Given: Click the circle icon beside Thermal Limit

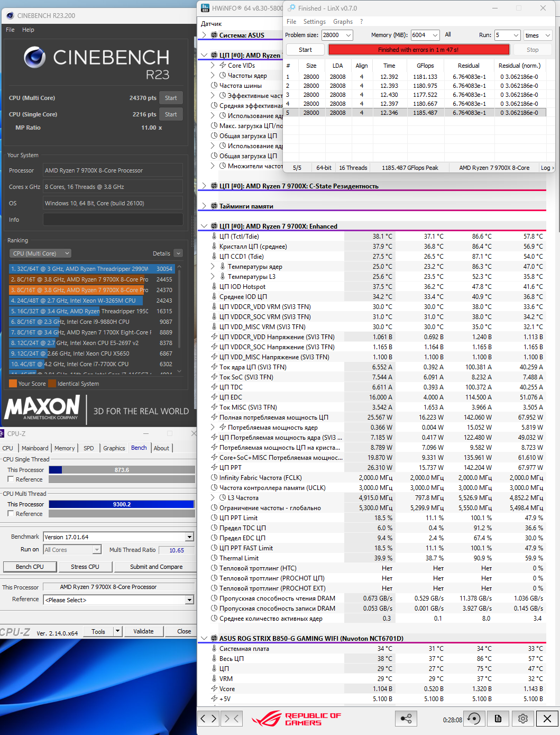Looking at the screenshot, I should 214,558.
